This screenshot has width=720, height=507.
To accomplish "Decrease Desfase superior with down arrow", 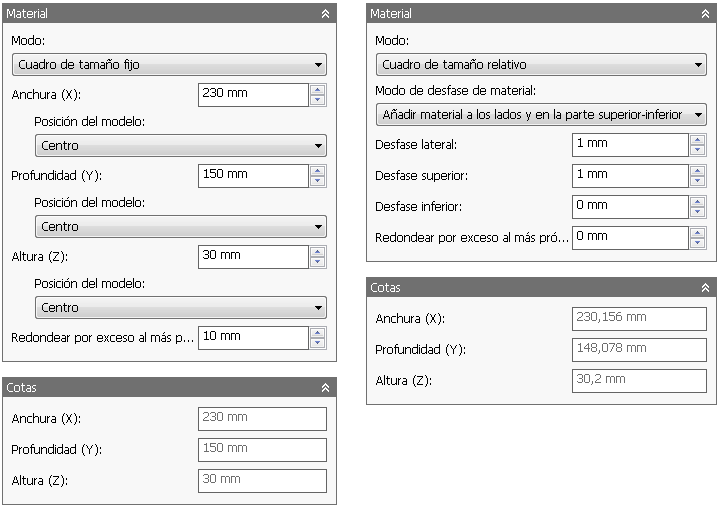I will pos(698,181).
